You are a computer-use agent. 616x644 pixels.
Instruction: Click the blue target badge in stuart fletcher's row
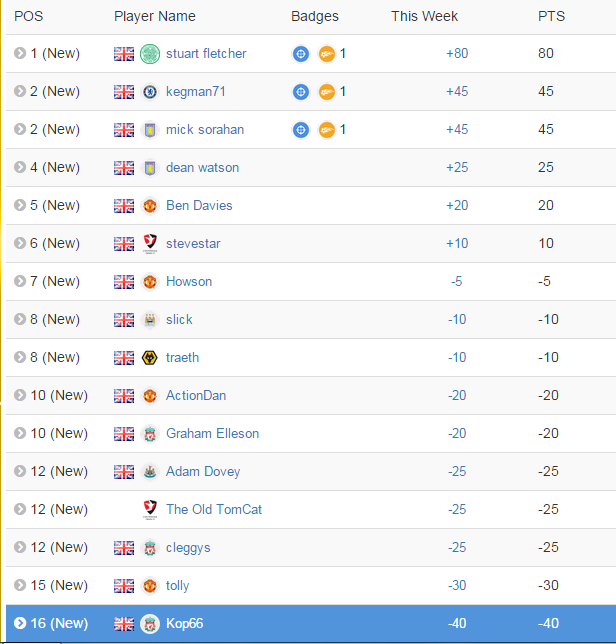click(x=301, y=54)
